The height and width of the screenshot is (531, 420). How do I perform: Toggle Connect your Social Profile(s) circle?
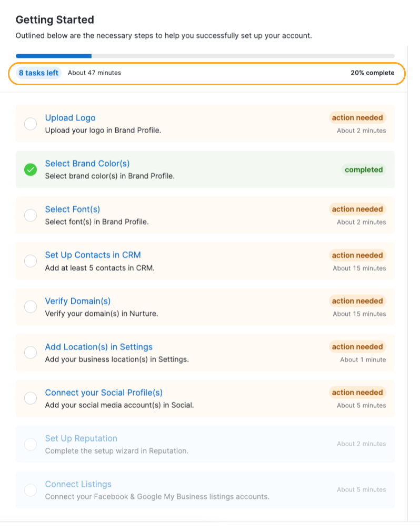[31, 398]
